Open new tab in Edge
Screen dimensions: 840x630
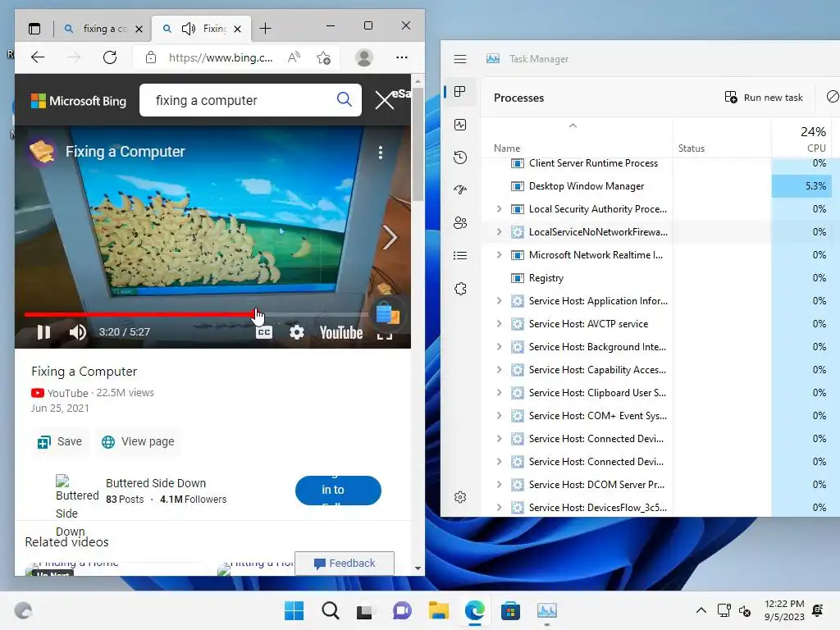(265, 29)
